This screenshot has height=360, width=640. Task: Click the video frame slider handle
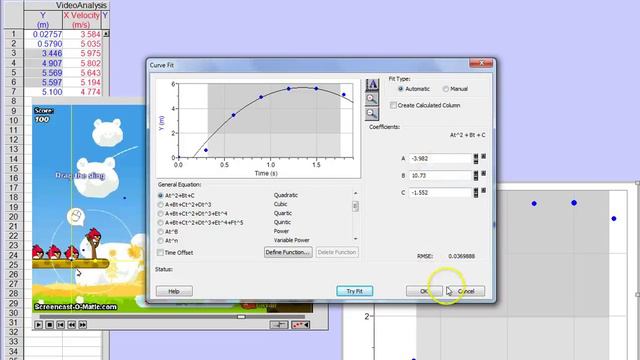[241, 317]
